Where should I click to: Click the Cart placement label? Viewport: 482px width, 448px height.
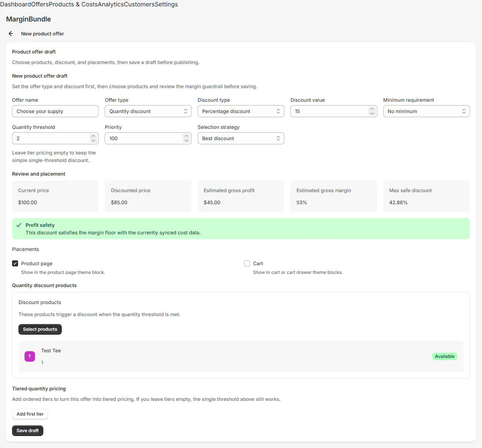point(258,263)
